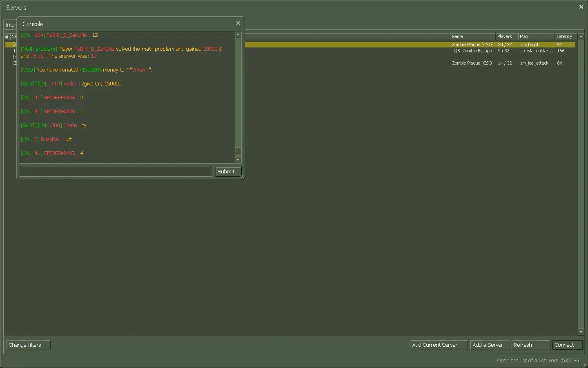This screenshot has width=588, height=368.
Task: Click the Submit button in console
Action: pos(228,172)
